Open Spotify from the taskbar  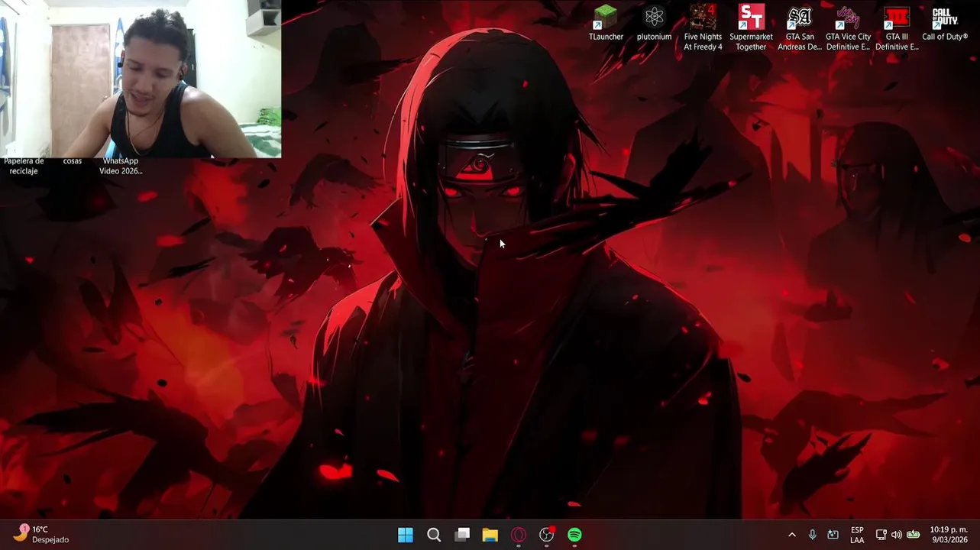coord(574,535)
